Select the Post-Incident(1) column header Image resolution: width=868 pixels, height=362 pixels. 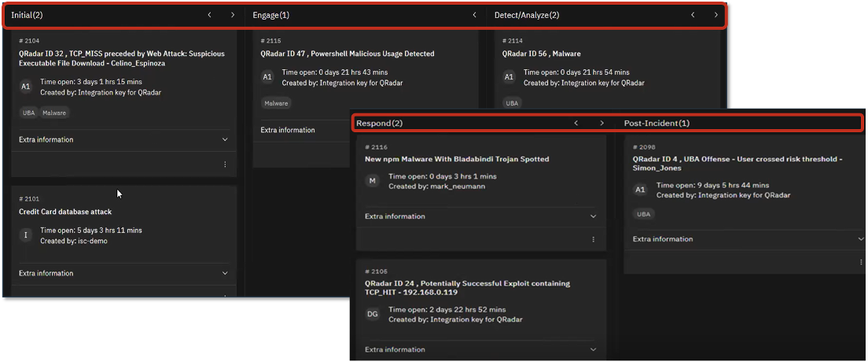click(656, 124)
